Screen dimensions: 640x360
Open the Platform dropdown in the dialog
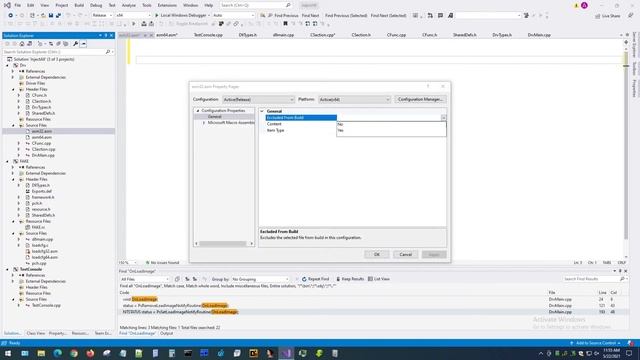click(x=354, y=100)
